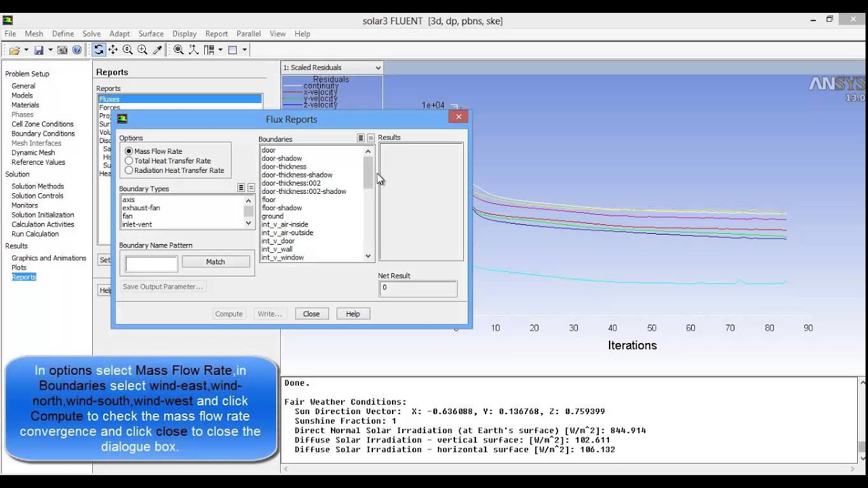Select the Probe eyedropper tool
Screen dimensions: 868x488
pyautogui.click(x=157, y=49)
